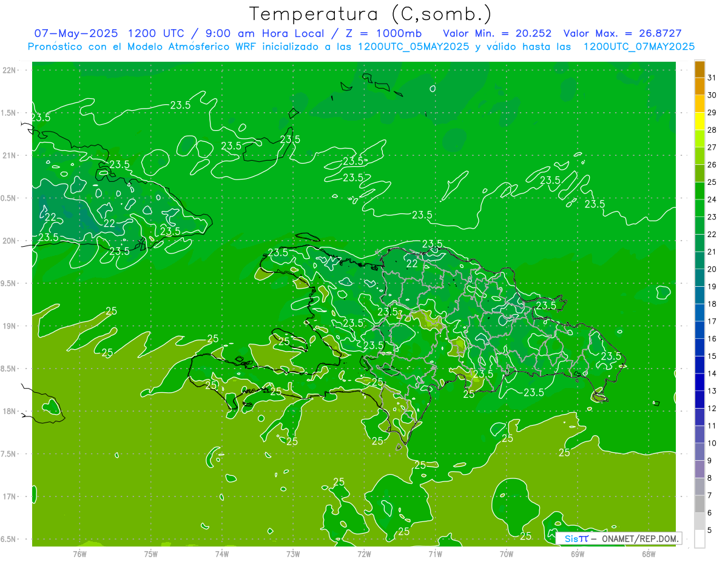The image size is (728, 562).
Task: Click the 21N latitude axis label
Action: pyautogui.click(x=10, y=155)
